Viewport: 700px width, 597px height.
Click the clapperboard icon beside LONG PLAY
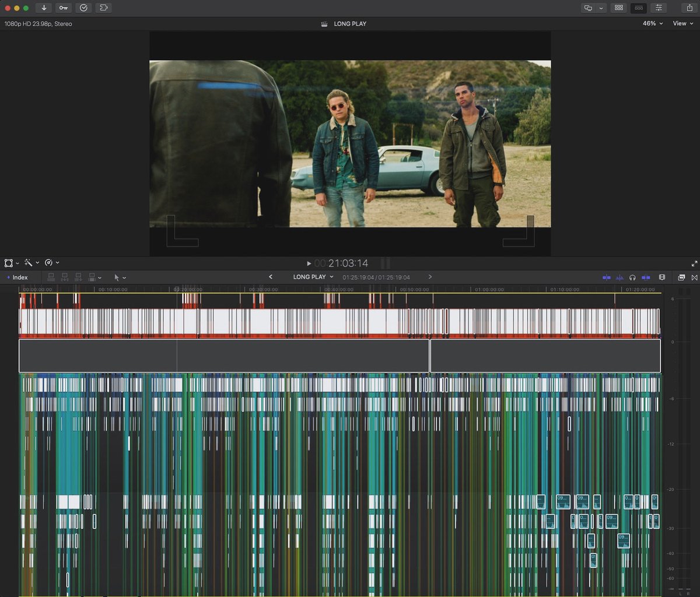[x=324, y=24]
